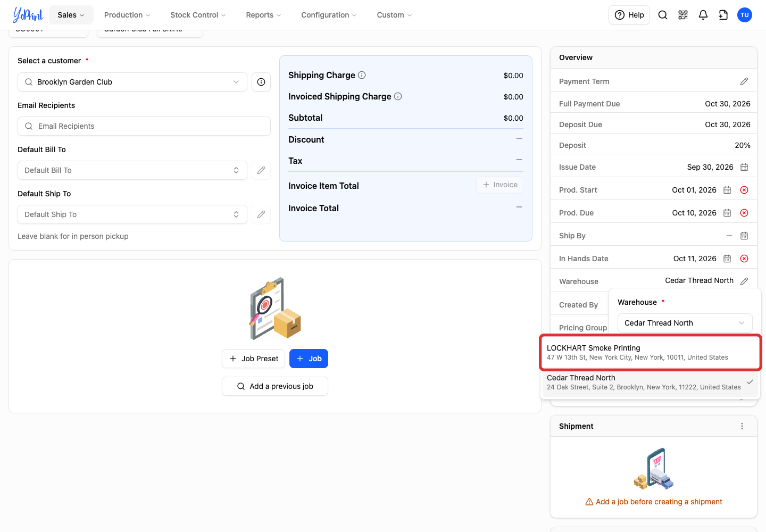Open the Prod. Due calendar picker
This screenshot has height=532, width=766.
(727, 213)
